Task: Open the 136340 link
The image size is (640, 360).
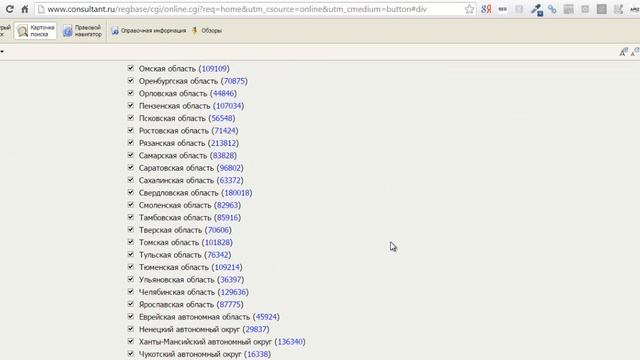Action: (x=290, y=342)
